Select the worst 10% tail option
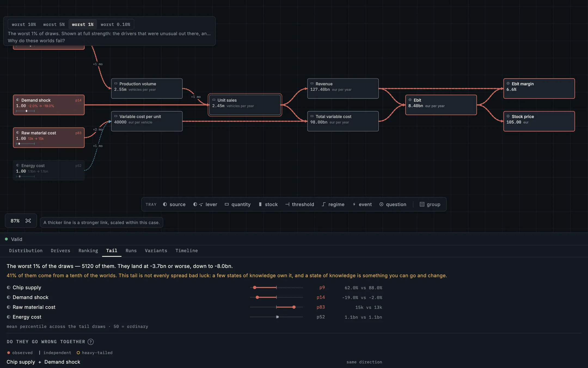Screen dimensions: 588x368 click(x=24, y=25)
